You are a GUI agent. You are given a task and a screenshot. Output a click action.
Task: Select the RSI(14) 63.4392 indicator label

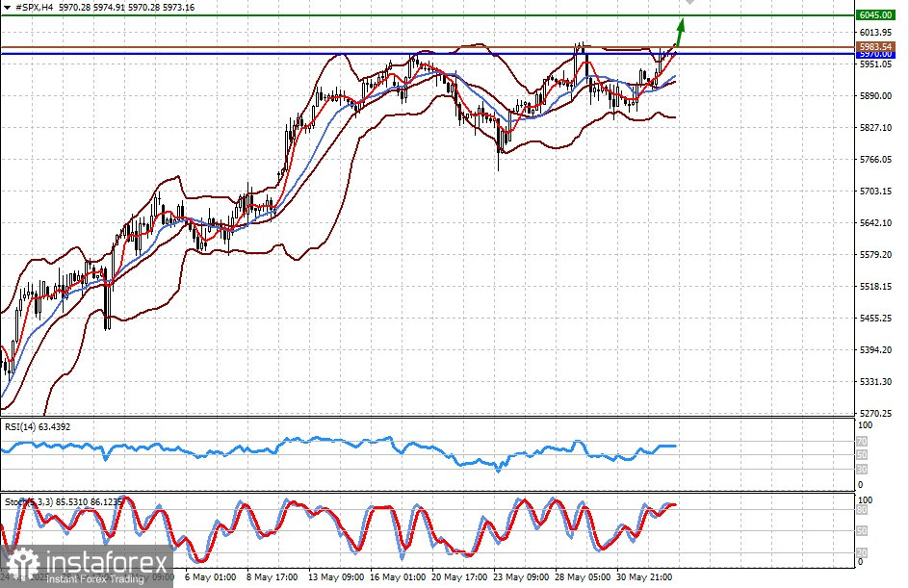(38, 427)
